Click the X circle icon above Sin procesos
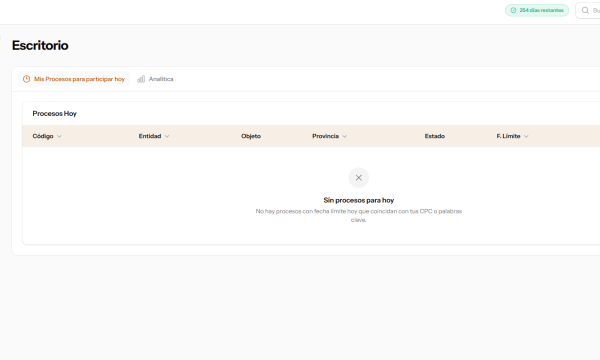 (359, 178)
